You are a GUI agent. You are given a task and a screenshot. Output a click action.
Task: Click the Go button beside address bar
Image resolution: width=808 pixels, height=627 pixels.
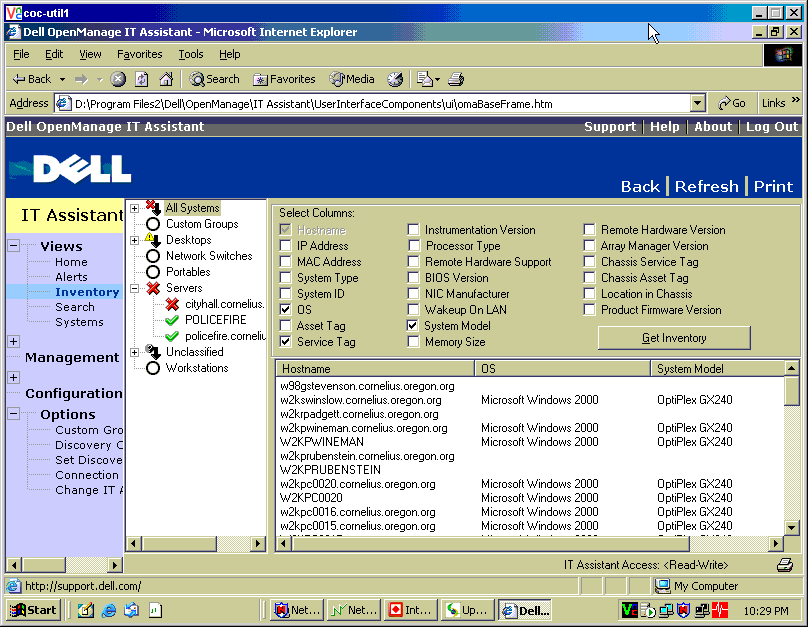click(732, 103)
